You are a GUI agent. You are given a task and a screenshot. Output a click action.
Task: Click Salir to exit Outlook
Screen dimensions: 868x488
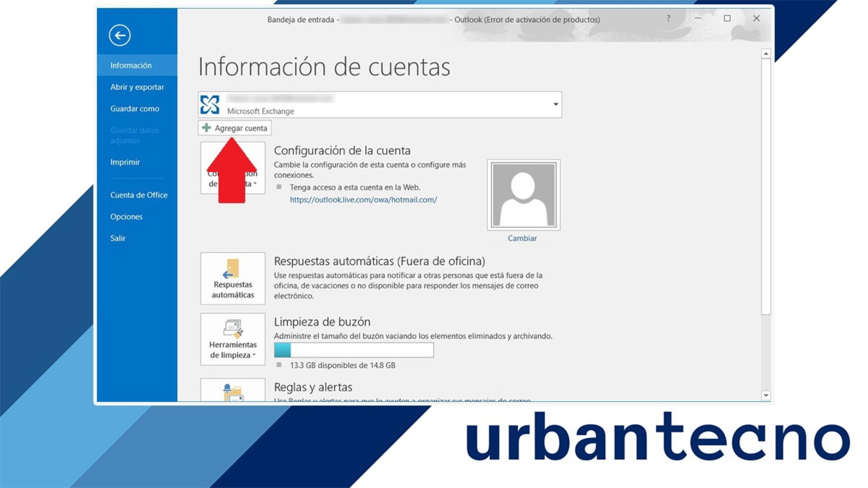[137, 238]
